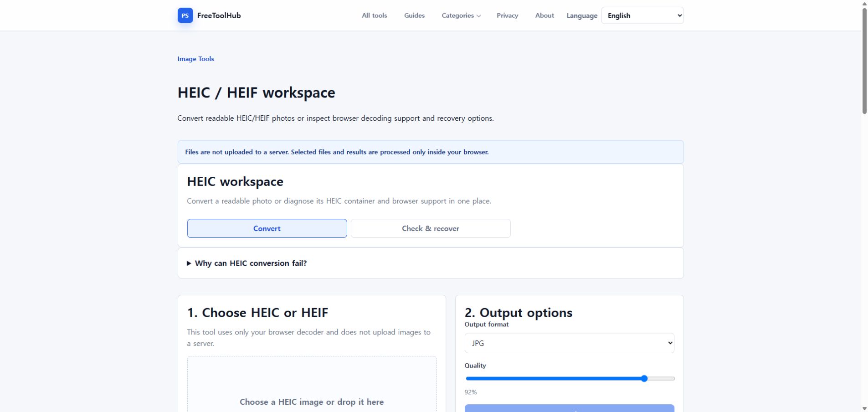Click the 'HEIC workspace' card heading

coord(235,181)
